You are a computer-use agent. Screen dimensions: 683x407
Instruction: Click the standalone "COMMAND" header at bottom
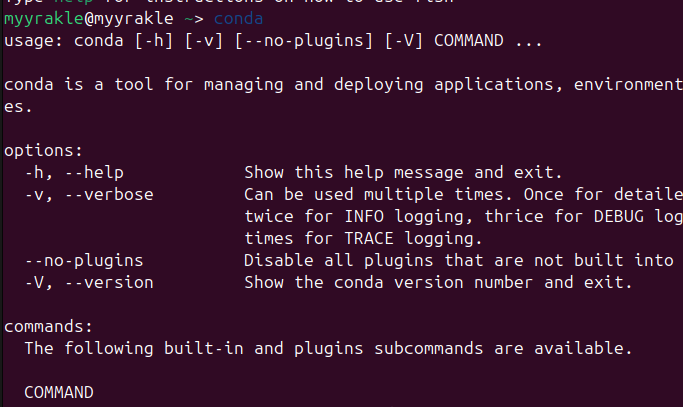click(58, 393)
